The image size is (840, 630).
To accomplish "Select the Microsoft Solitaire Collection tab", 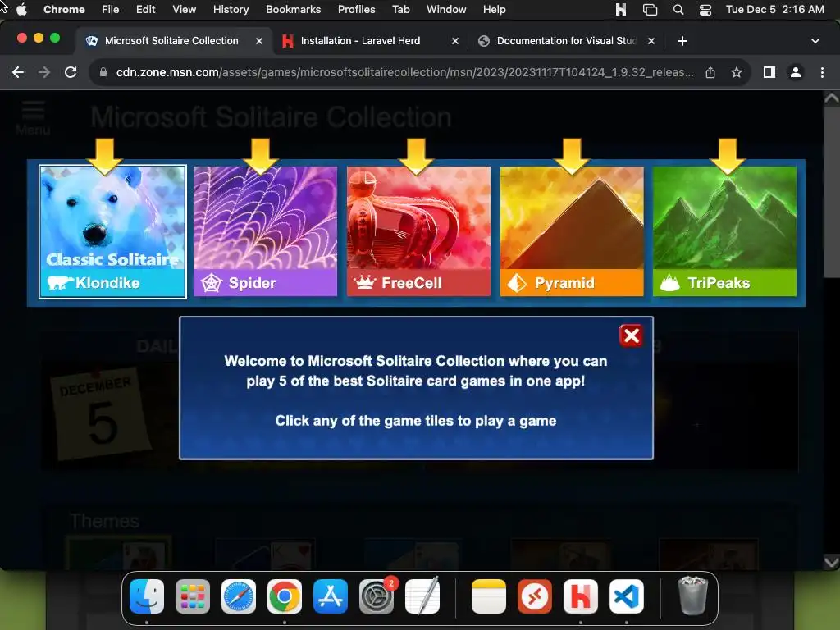I will pos(171,41).
